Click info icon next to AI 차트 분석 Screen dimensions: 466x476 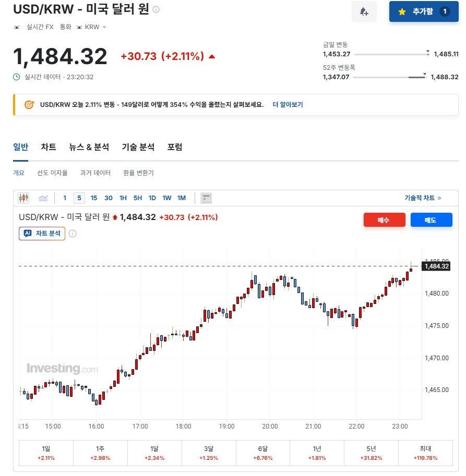[73, 234]
